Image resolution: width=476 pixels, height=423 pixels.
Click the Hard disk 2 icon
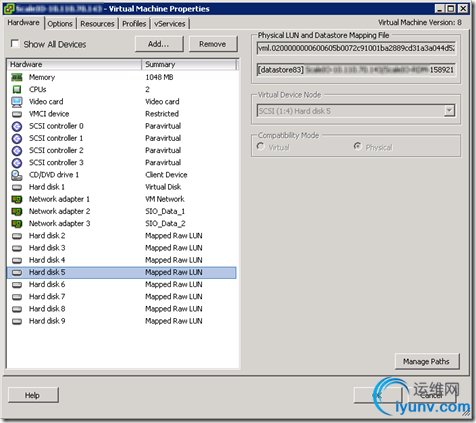(17, 236)
